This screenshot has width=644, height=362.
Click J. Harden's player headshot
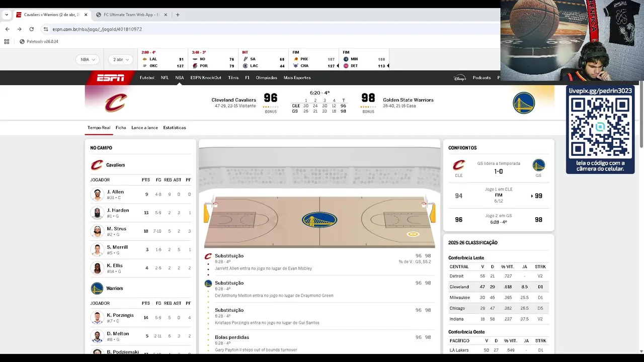97,213
